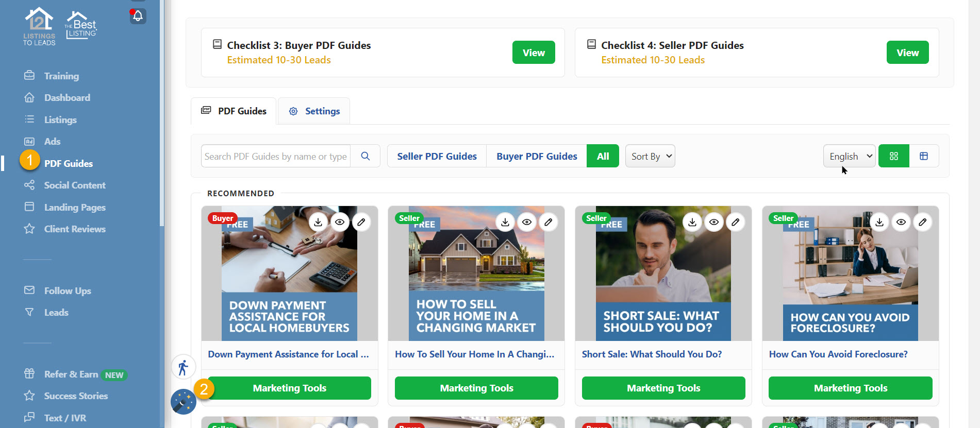Open Marketing Tools for Foreclosure guide
This screenshot has height=428, width=980.
[x=850, y=388]
